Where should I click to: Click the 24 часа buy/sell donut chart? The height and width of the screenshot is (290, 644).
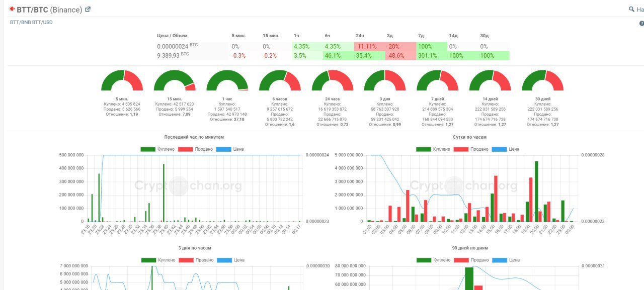click(x=333, y=80)
